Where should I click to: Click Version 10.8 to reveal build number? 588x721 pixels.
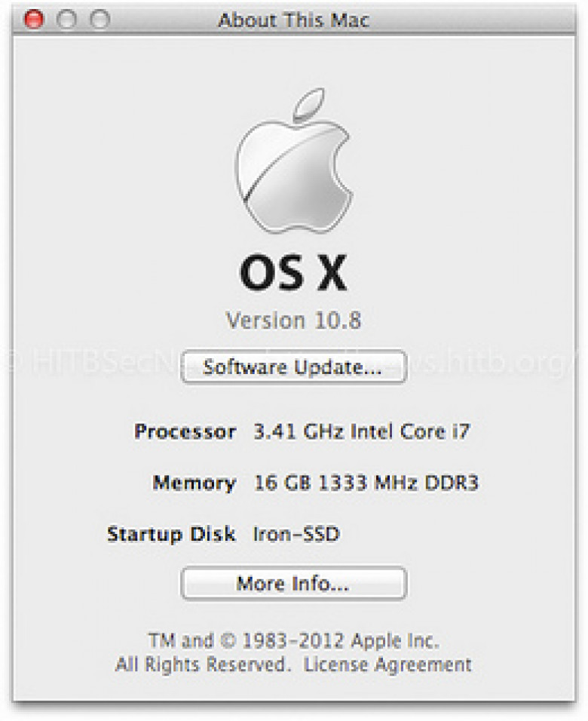tap(293, 320)
